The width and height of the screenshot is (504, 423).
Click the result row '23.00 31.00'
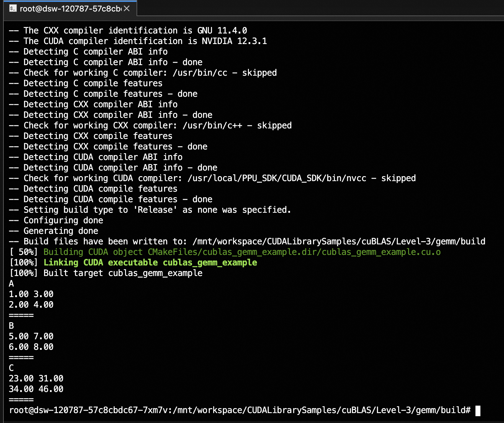(36, 378)
